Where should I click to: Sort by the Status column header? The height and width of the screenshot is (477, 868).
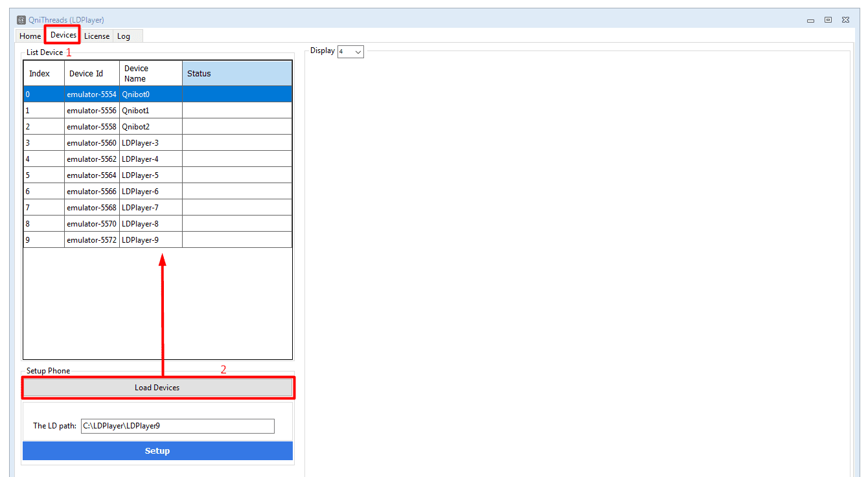tap(236, 74)
